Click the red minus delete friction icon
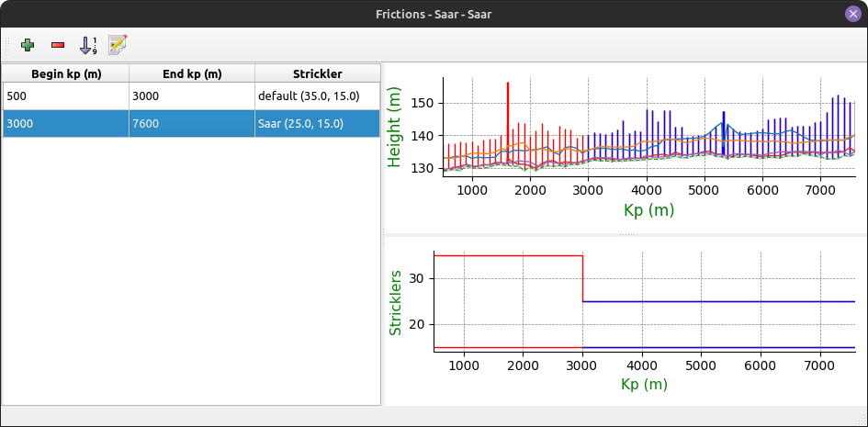The height and width of the screenshot is (427, 868). click(x=58, y=44)
